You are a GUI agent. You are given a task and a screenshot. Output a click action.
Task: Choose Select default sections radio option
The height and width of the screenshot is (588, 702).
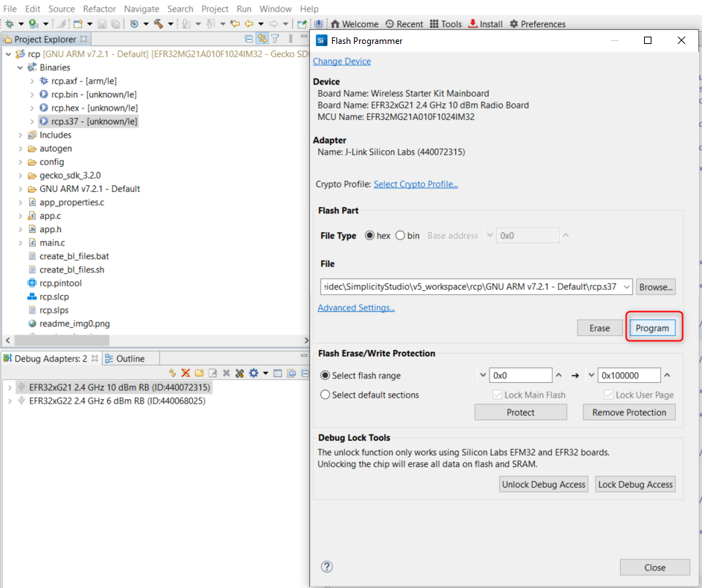point(325,395)
